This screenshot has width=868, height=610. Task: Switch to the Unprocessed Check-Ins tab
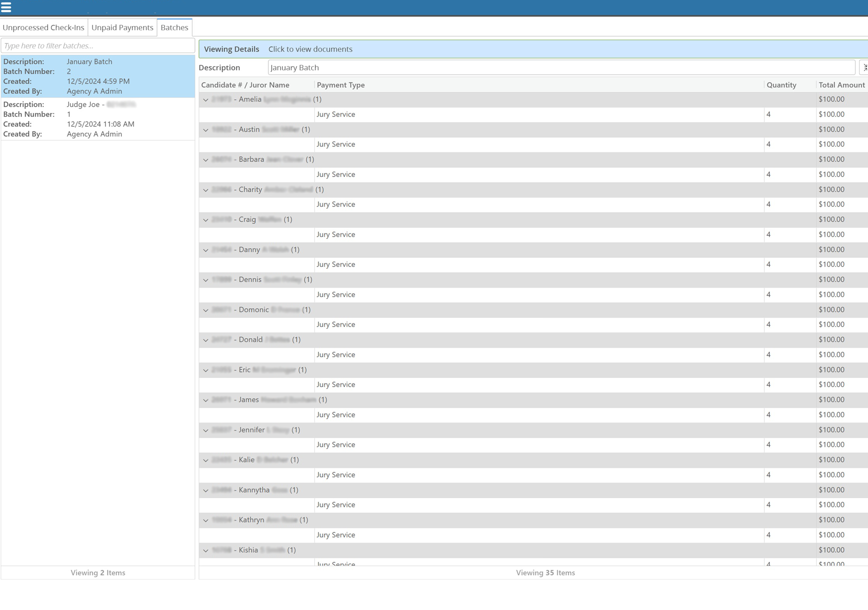pyautogui.click(x=43, y=27)
